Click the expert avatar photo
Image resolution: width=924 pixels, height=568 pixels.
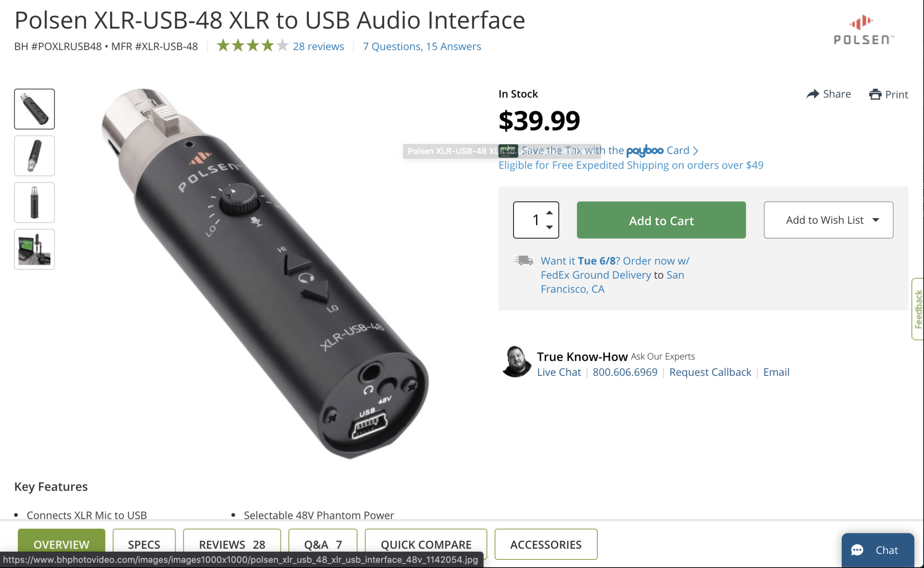coord(516,362)
